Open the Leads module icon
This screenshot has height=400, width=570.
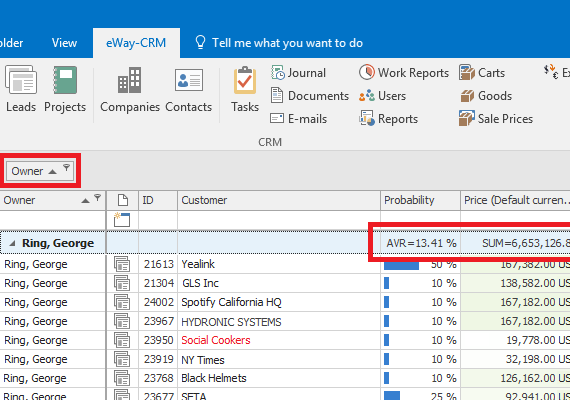(x=21, y=80)
